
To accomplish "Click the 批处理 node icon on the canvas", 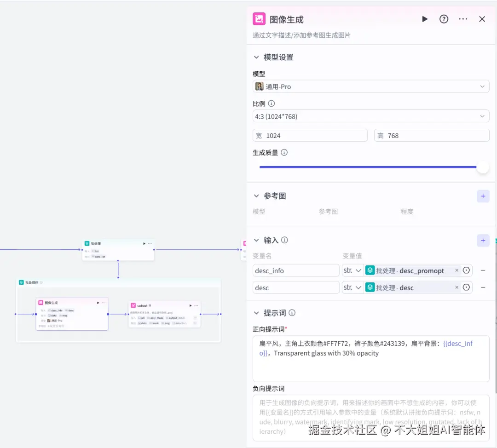I will (x=87, y=243).
